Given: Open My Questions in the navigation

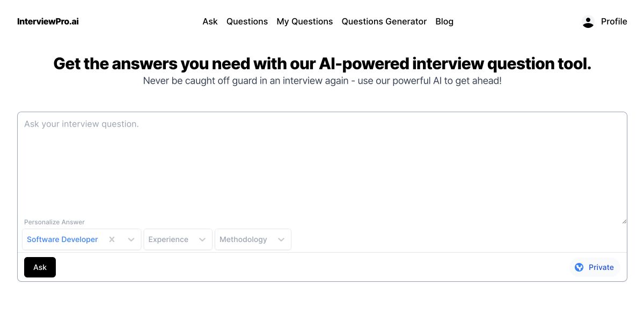Looking at the screenshot, I should pos(305,21).
